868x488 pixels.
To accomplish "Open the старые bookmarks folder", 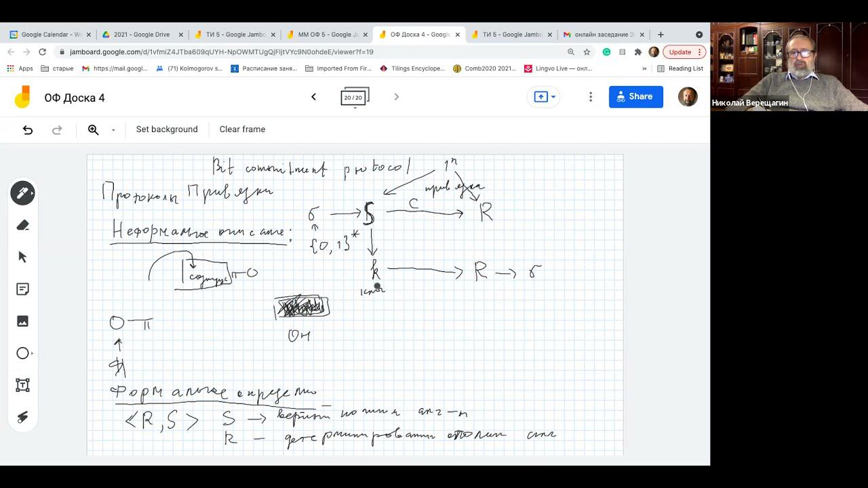I will tap(57, 68).
